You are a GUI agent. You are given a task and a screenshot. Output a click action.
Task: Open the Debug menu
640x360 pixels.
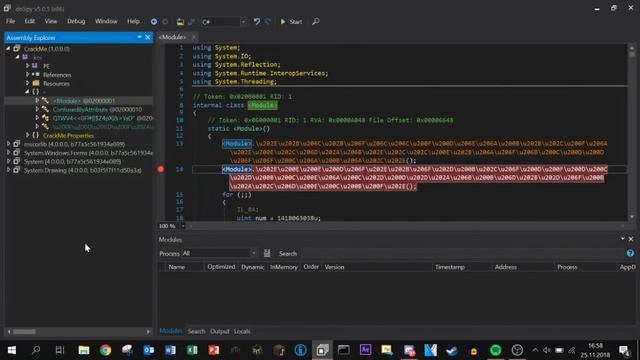pyautogui.click(x=76, y=21)
